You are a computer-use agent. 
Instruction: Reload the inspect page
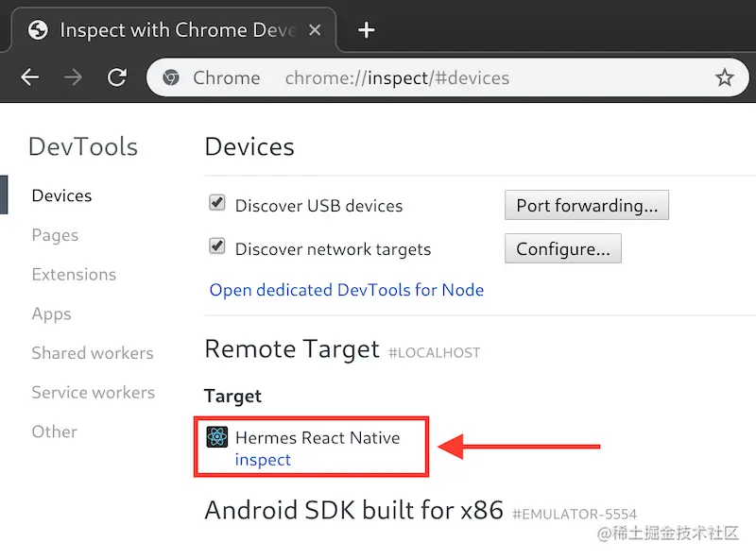pyautogui.click(x=116, y=77)
